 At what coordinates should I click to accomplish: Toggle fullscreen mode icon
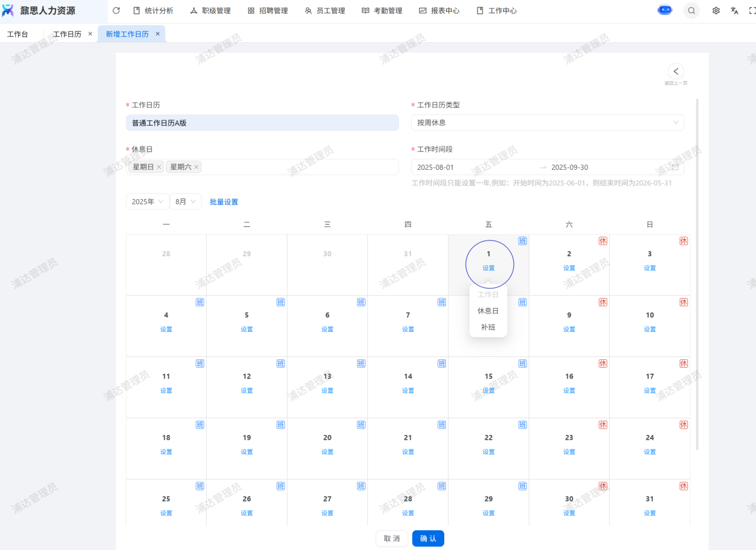pos(752,11)
